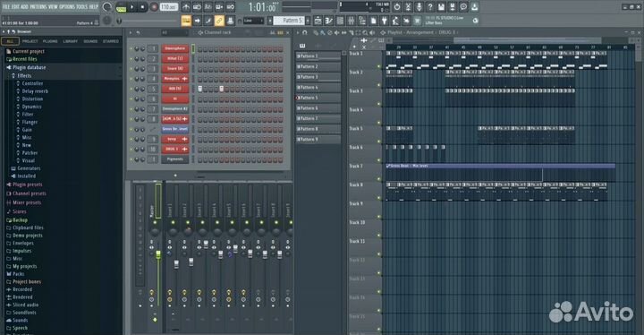Save the project with the disk icon

pyautogui.click(x=441, y=7)
